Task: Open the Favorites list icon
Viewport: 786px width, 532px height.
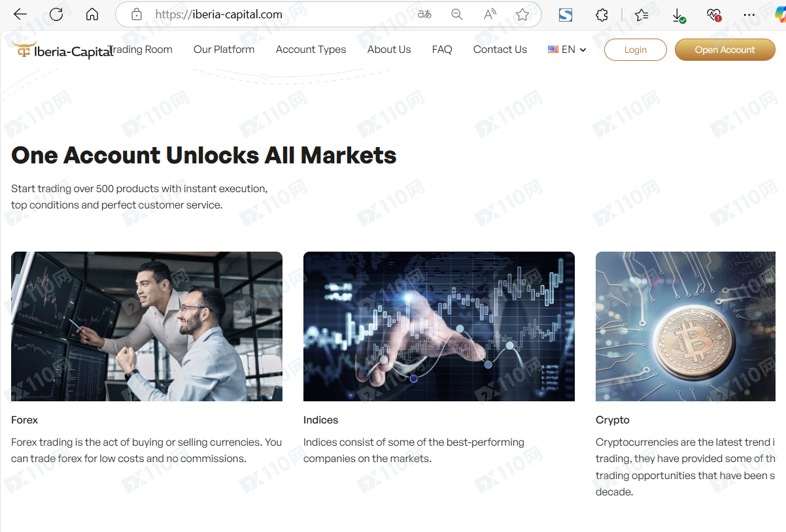Action: click(x=641, y=14)
